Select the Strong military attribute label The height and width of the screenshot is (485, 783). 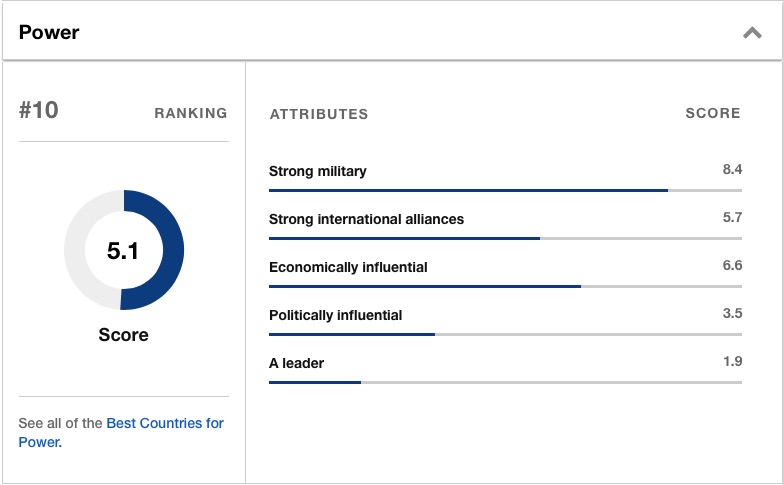click(318, 171)
